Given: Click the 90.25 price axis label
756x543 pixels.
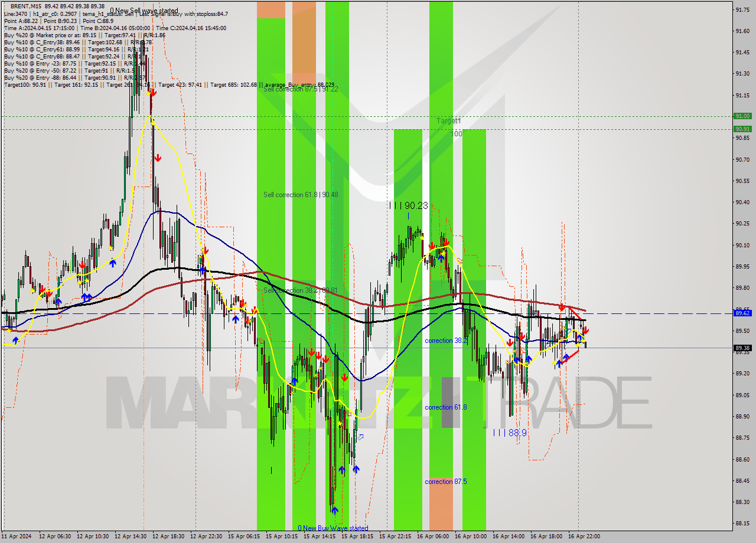Looking at the screenshot, I should pyautogui.click(x=742, y=224).
